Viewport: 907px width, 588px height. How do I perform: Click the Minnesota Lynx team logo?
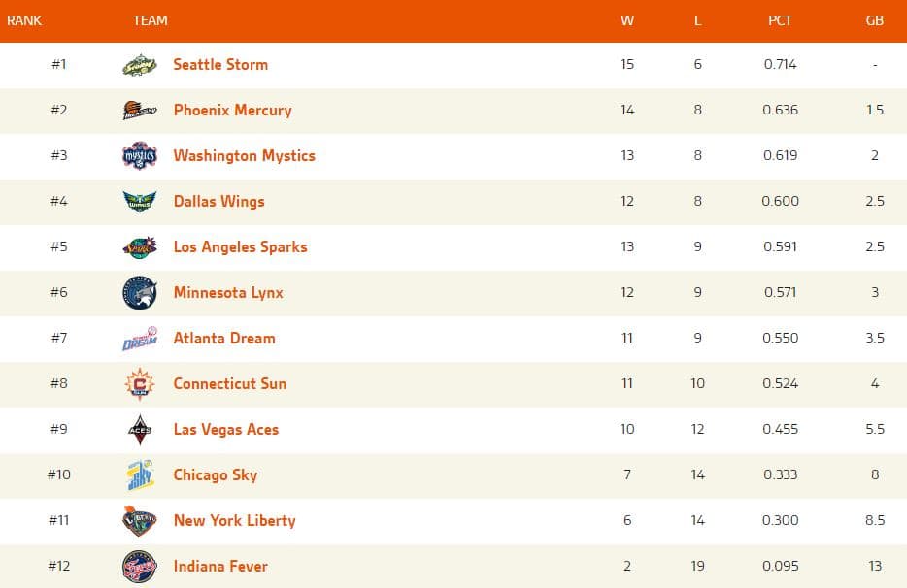pos(140,293)
